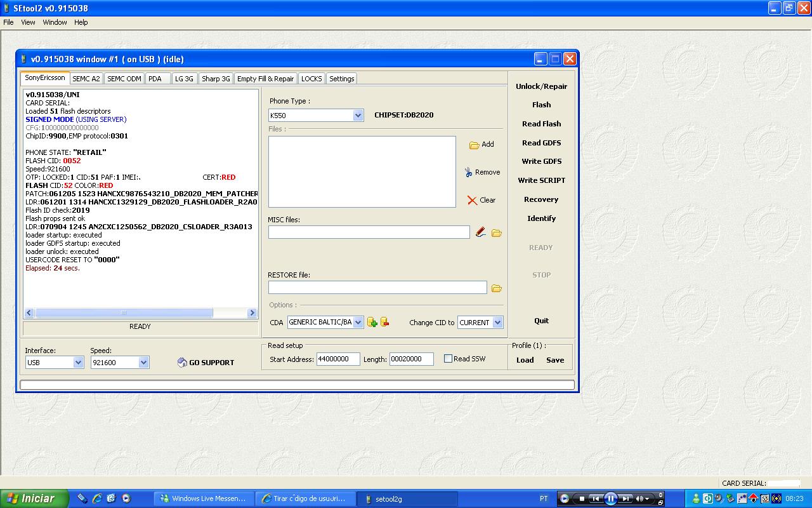This screenshot has height=508, width=812.
Task: Open the Change CID to CURRENT dropdown
Action: pos(497,323)
